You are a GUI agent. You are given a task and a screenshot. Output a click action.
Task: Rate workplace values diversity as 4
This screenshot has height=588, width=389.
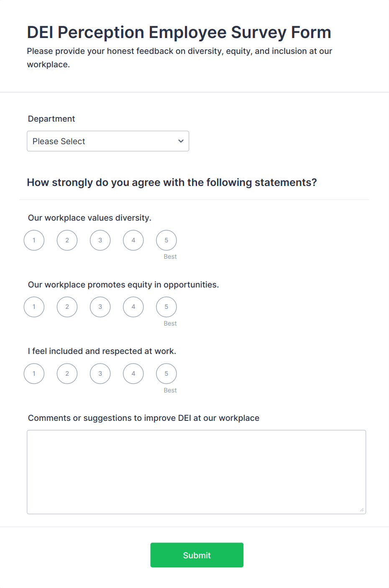pyautogui.click(x=133, y=240)
